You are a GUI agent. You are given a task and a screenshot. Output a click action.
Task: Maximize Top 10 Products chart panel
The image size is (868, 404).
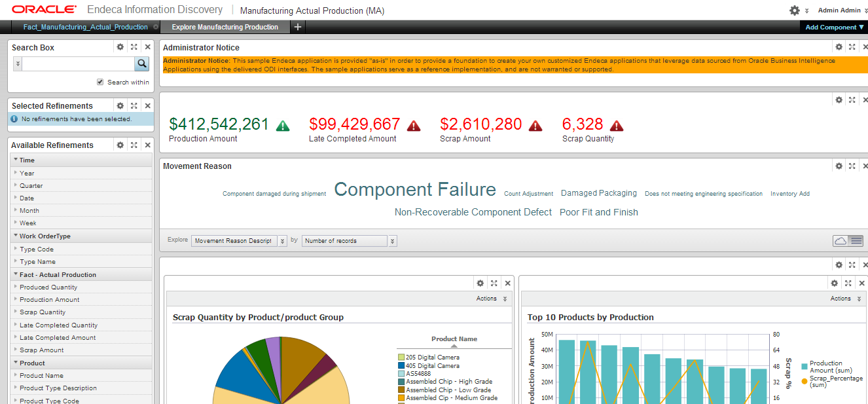click(x=848, y=283)
